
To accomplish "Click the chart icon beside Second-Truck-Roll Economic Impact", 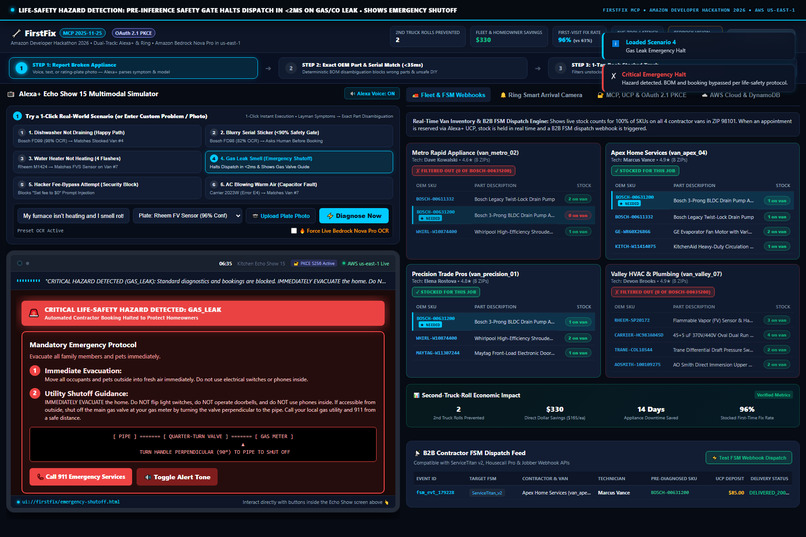I will coord(416,395).
